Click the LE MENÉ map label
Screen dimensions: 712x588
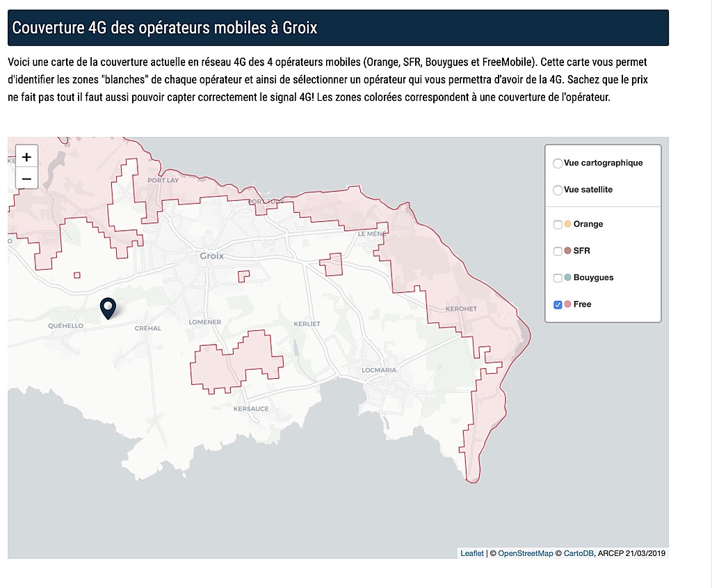pyautogui.click(x=372, y=234)
